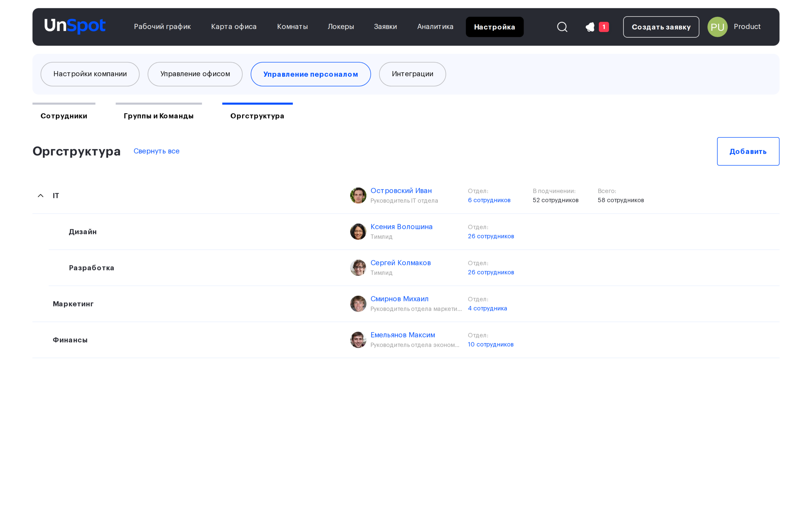Open Емельянов Максим profile link
The height and width of the screenshot is (508, 812).
tap(403, 335)
